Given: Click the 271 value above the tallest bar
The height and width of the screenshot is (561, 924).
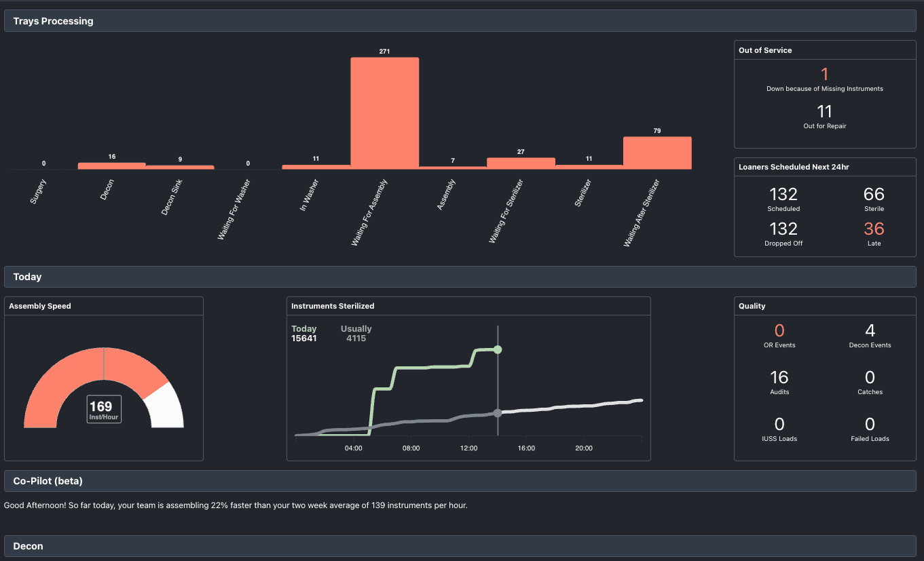Looking at the screenshot, I should (384, 52).
